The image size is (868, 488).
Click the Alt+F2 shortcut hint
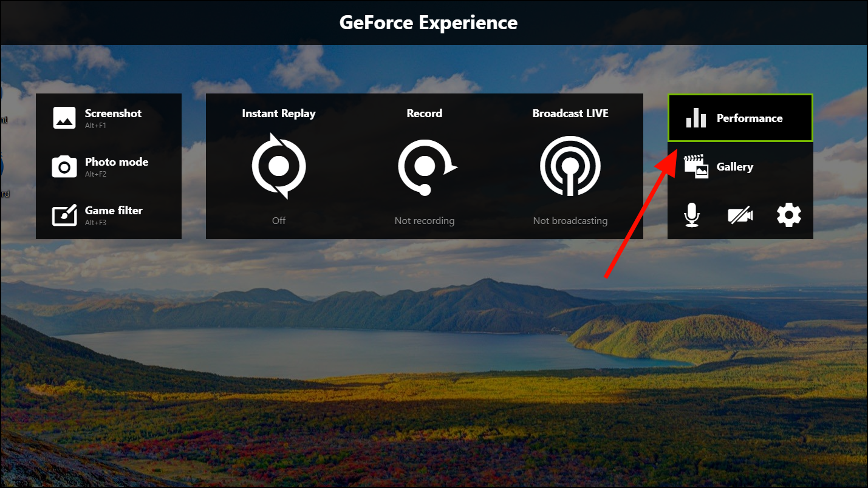tap(95, 174)
